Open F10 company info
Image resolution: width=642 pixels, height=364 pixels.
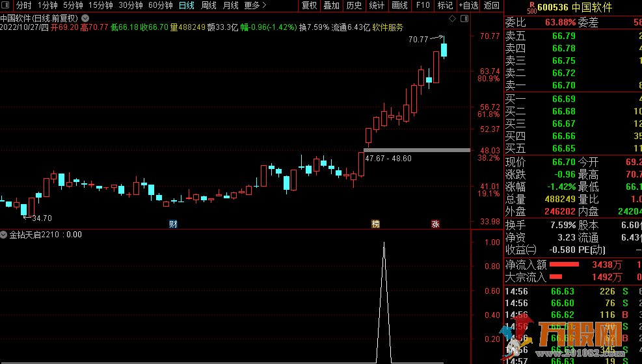point(423,5)
